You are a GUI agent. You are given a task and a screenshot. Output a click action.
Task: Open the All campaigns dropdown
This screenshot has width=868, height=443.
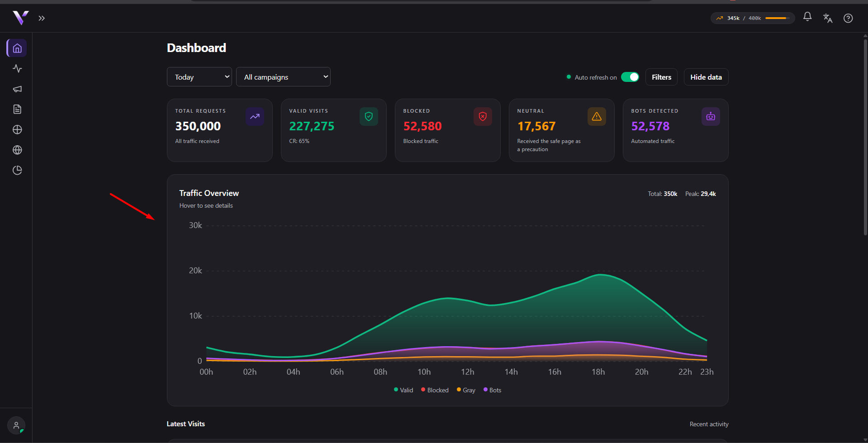[x=283, y=77]
